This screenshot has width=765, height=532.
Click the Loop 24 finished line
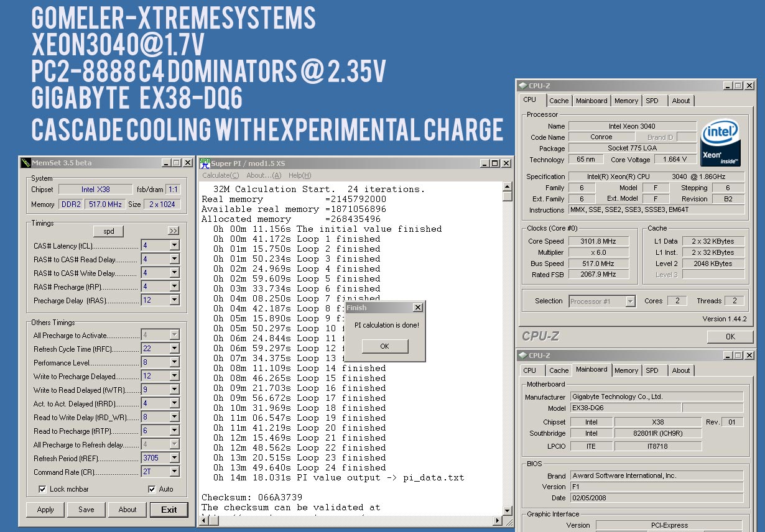(299, 468)
